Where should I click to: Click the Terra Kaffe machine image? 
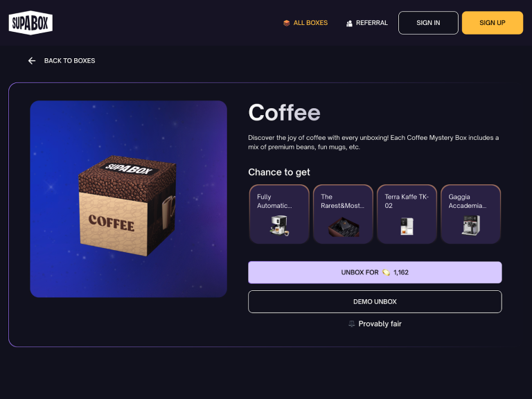coord(407,226)
